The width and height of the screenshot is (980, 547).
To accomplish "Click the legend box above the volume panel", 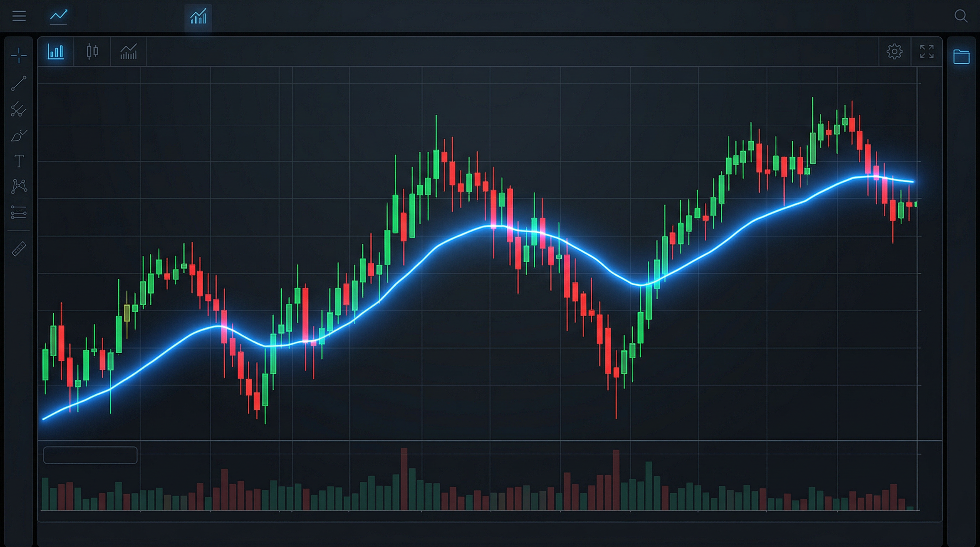I will 90,455.
